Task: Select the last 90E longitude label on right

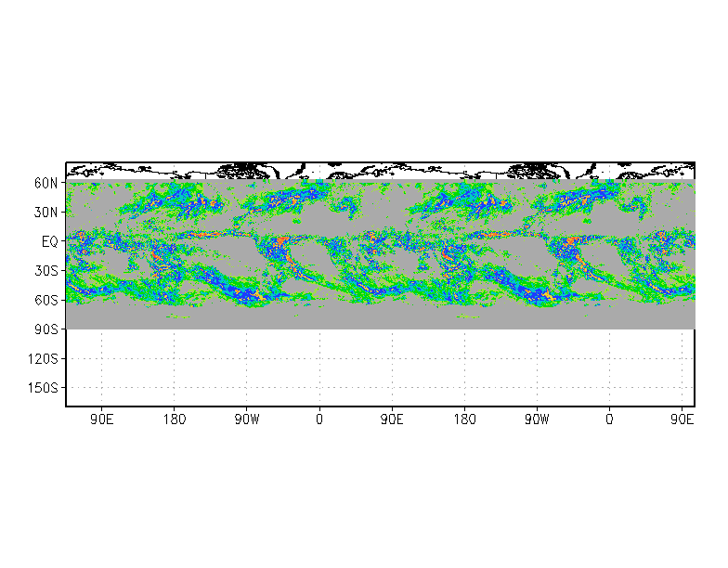Action: tap(682, 420)
